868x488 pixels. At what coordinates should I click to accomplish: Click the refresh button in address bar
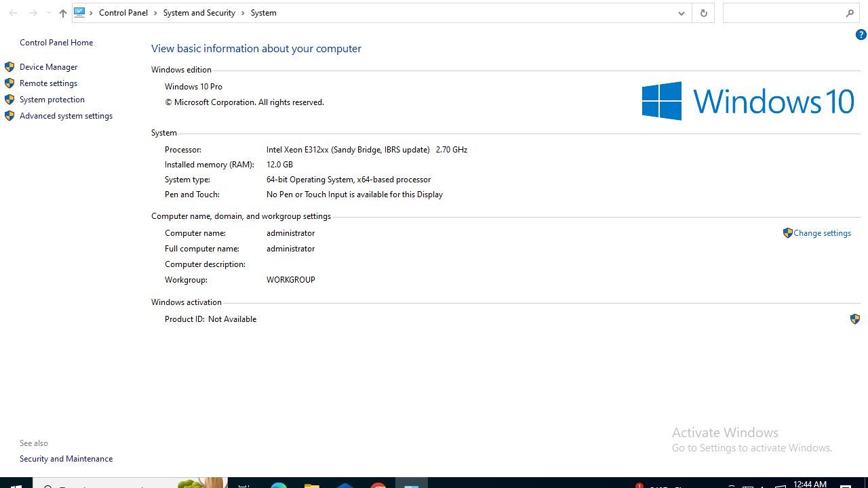tap(703, 13)
